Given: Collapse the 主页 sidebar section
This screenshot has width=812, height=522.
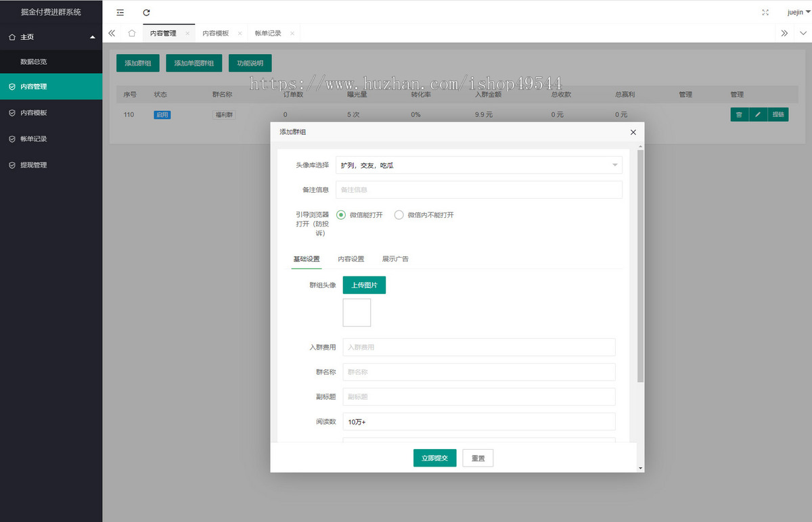Looking at the screenshot, I should (51, 37).
